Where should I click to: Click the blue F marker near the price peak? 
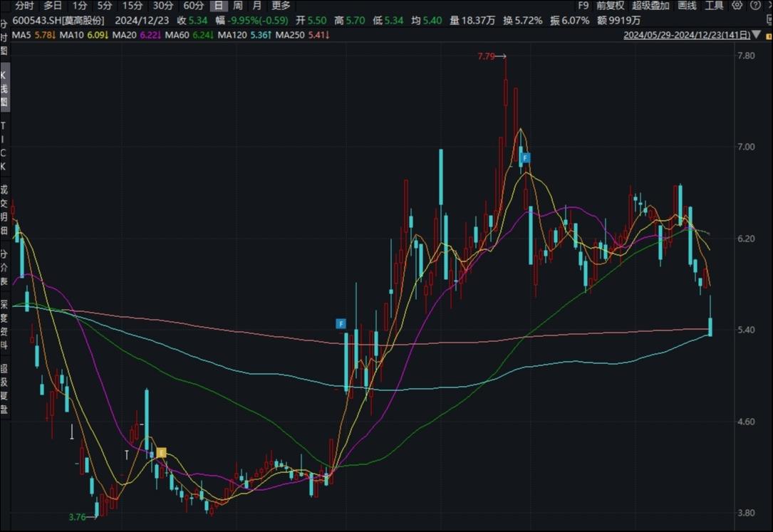point(526,158)
